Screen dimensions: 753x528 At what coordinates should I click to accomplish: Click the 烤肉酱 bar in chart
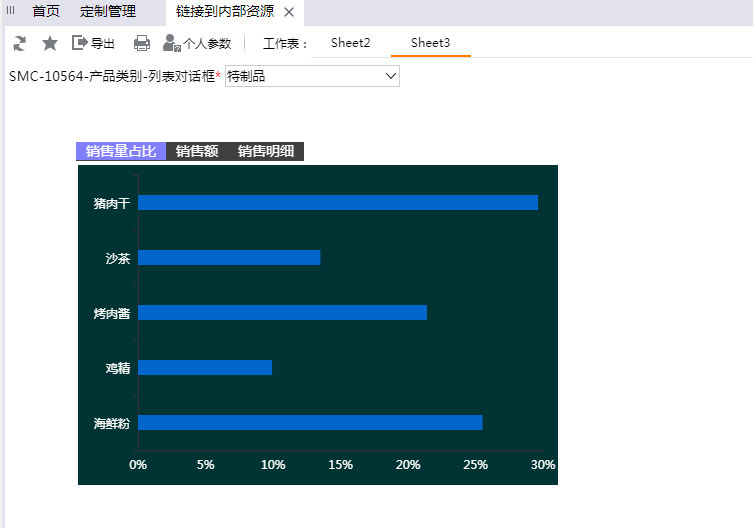[282, 312]
